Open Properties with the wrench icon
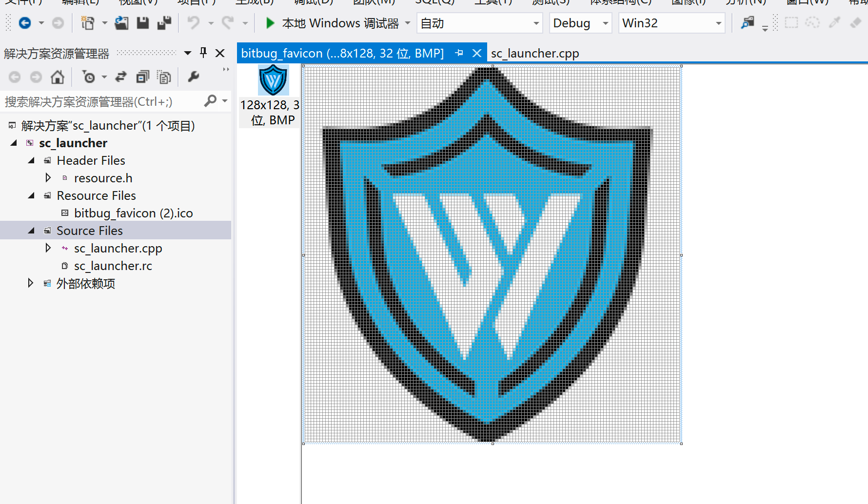 [194, 77]
